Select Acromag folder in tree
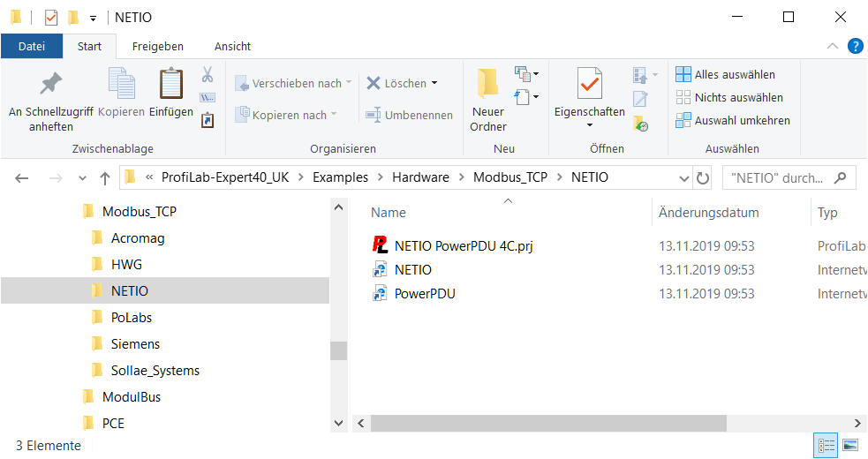The width and height of the screenshot is (868, 459). tap(138, 238)
